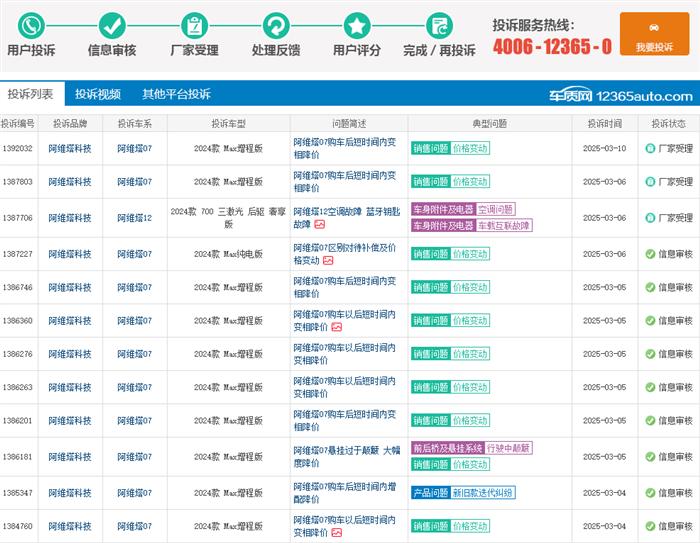The height and width of the screenshot is (543, 700).
Task: Open complaint description link of row 1392032
Action: [344, 148]
